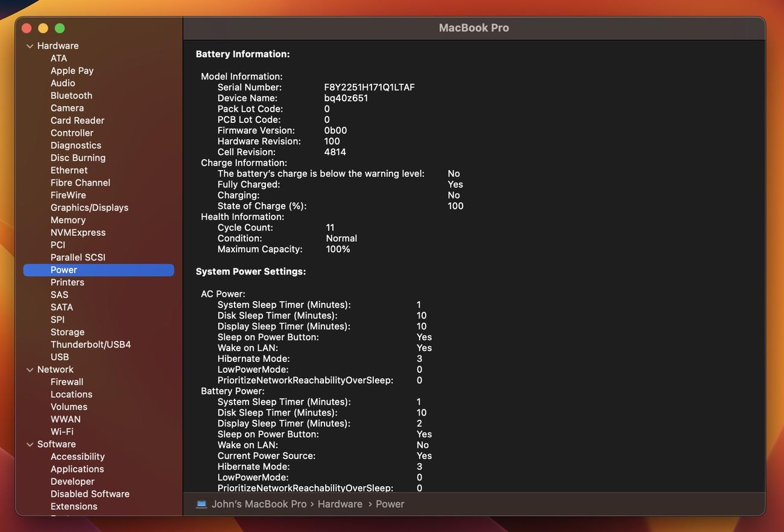The image size is (784, 532).
Task: Click Power in the path bar
Action: 390,504
